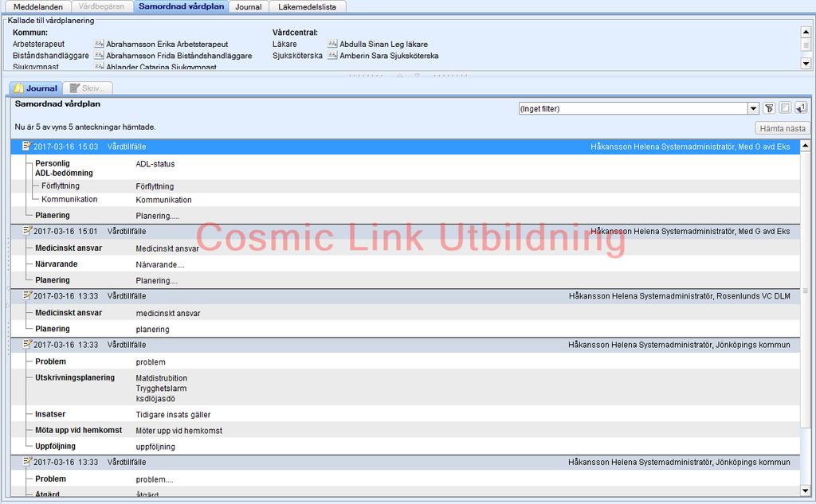Click the note icon of the Rosenlunds VC entry
This screenshot has height=504, width=816.
click(27, 295)
